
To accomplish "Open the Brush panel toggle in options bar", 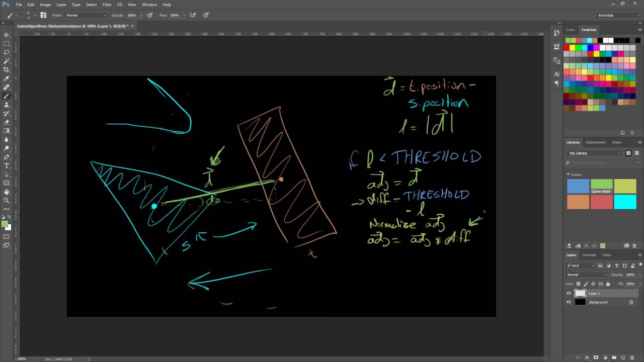I will [x=43, y=15].
